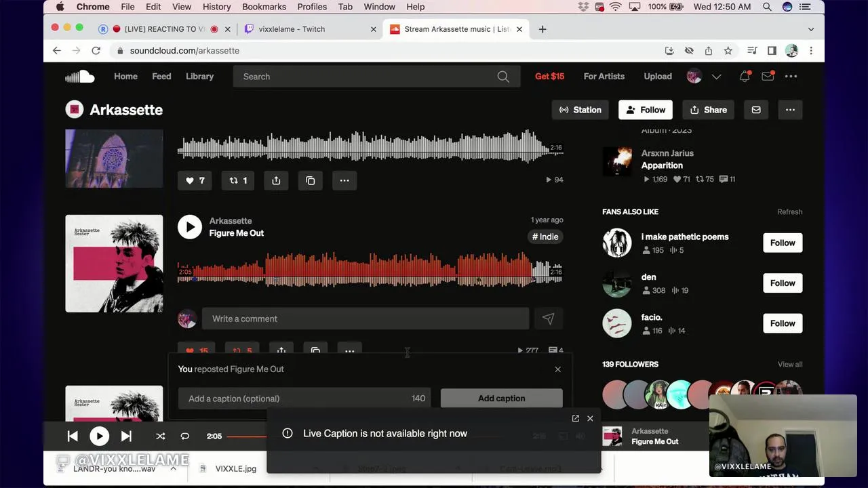Message Arkassette via envelope button
This screenshot has height=488, width=868.
click(756, 110)
